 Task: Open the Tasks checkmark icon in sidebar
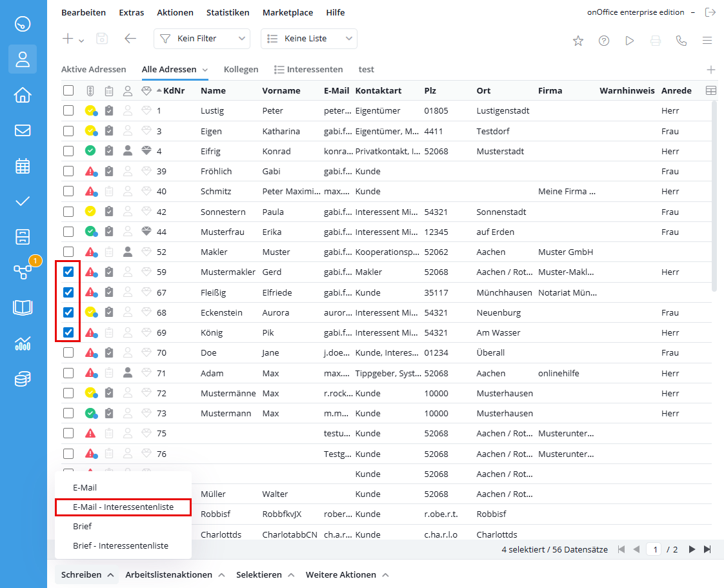(x=23, y=201)
